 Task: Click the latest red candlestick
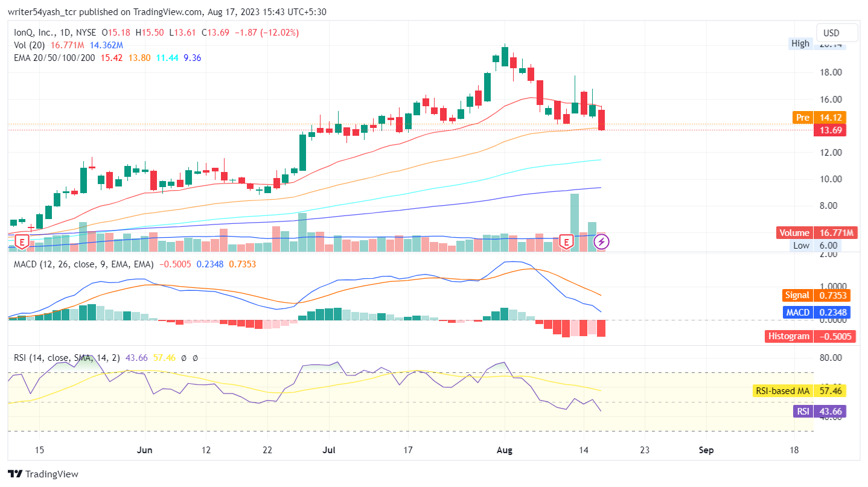click(x=602, y=119)
